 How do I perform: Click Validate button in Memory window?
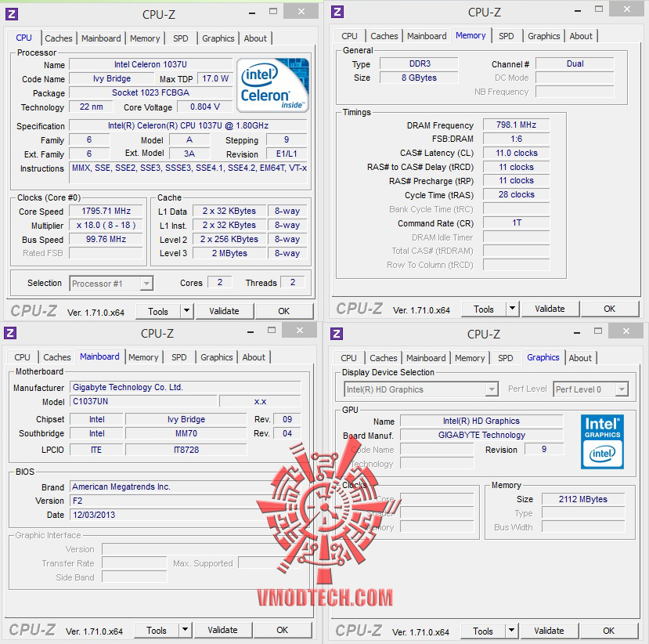(550, 309)
